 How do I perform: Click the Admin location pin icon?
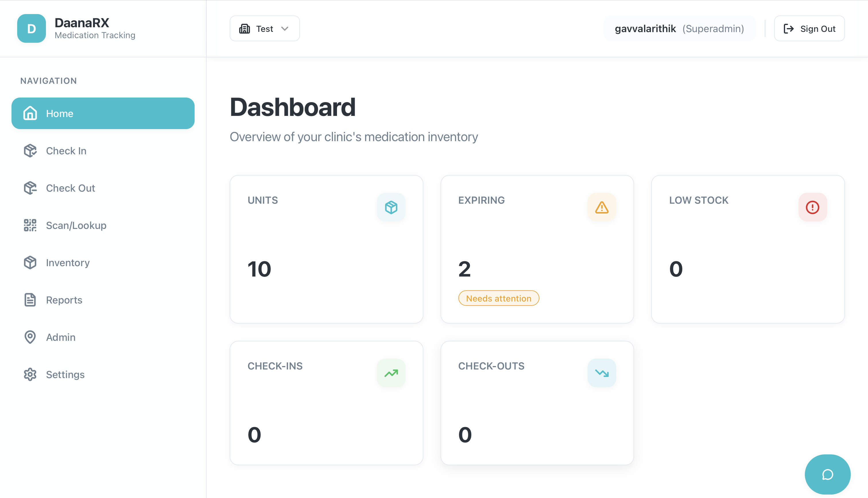(30, 337)
